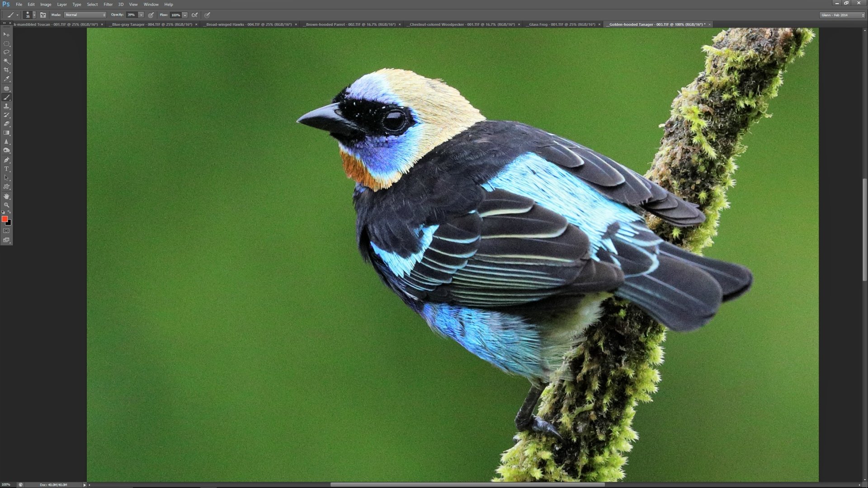
Task: Enable pressure controls opacity toggle
Action: pos(151,15)
